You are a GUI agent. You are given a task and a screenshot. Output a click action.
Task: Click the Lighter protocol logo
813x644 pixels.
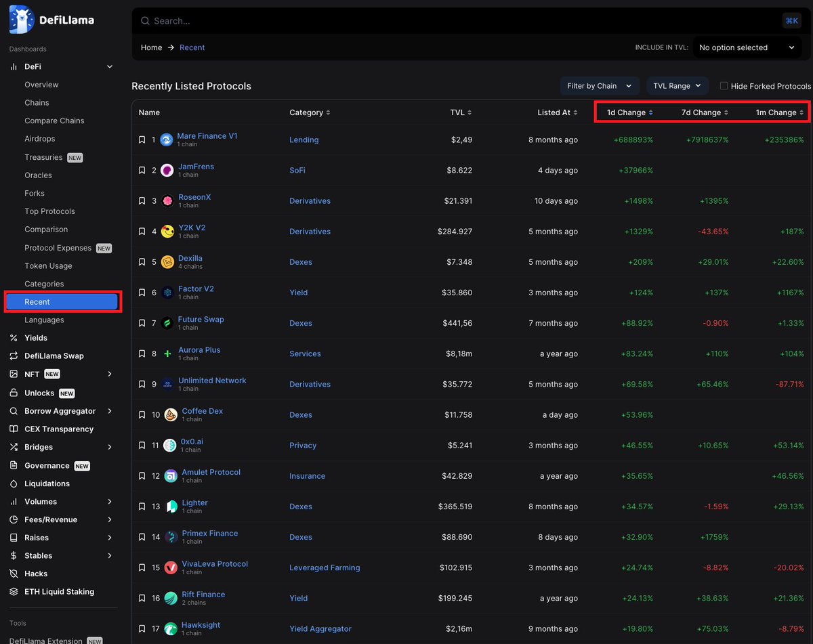point(170,507)
